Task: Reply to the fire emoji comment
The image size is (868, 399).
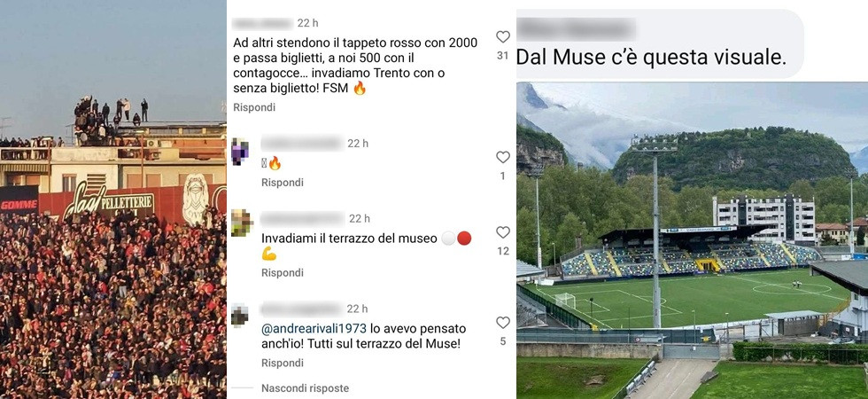Action: point(283,183)
